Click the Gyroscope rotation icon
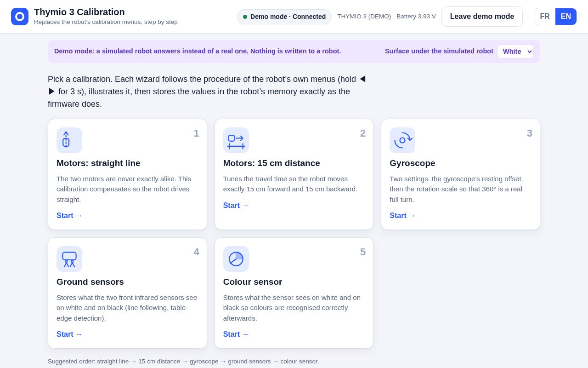Viewport: 588px width, 368px height. 402,140
